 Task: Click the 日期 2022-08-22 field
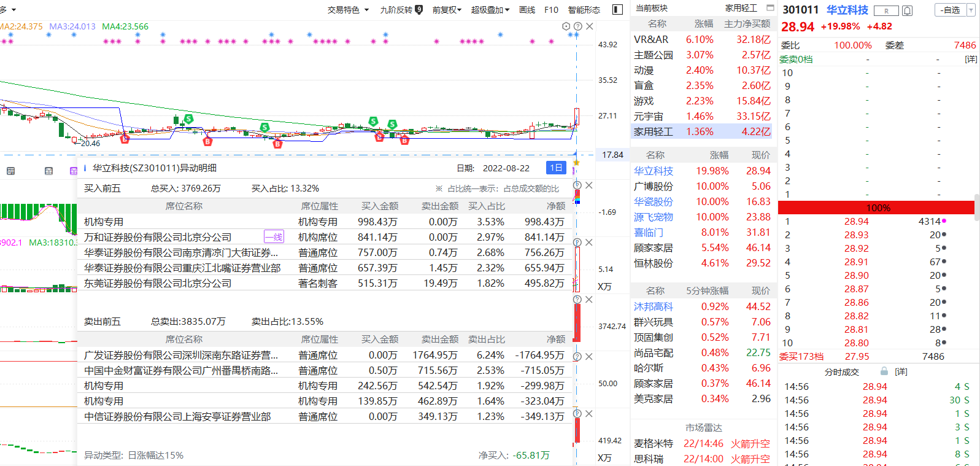pos(493,168)
